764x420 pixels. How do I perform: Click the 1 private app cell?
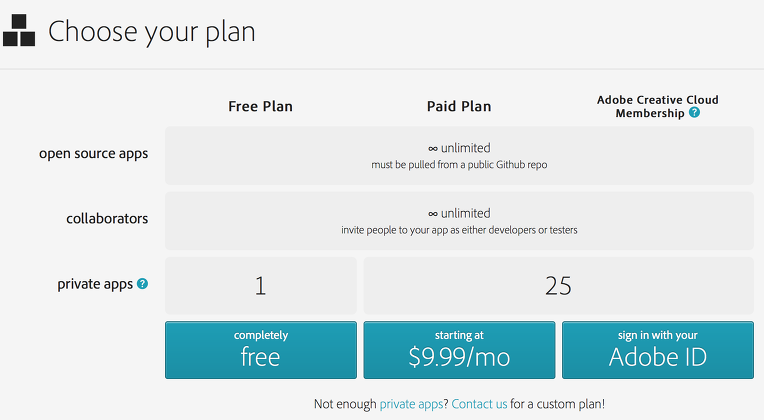261,286
